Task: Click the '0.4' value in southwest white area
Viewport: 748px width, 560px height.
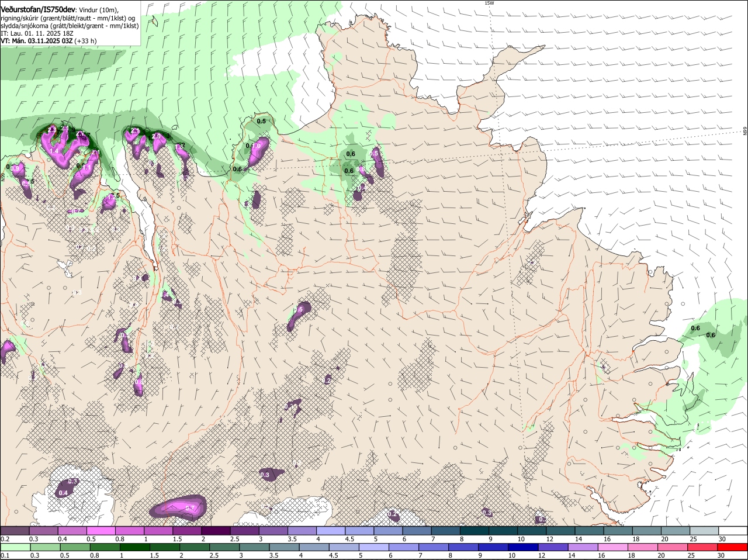Action: (63, 493)
